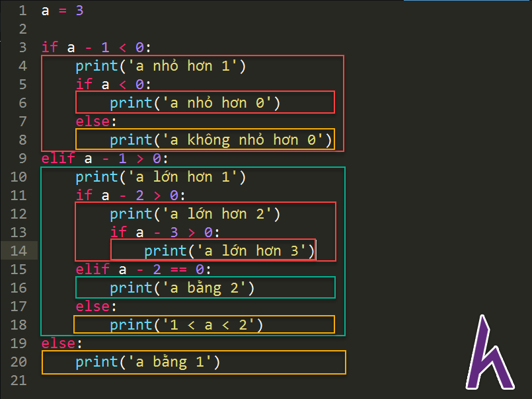Click line number 9 in the gutter
This screenshot has height=399, width=532.
(22, 159)
